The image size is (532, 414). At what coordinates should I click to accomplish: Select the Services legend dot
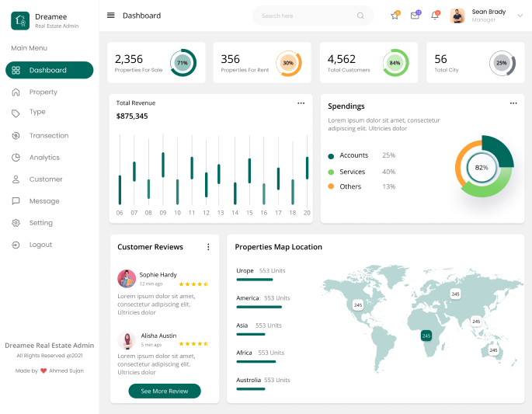(331, 172)
